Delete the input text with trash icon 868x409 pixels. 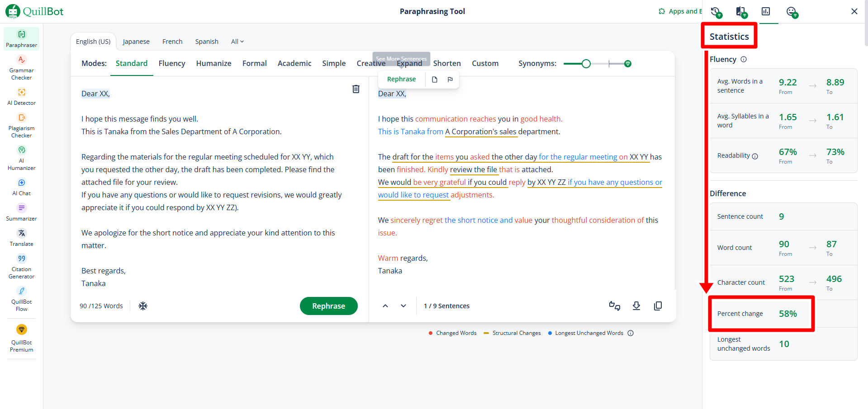tap(356, 89)
